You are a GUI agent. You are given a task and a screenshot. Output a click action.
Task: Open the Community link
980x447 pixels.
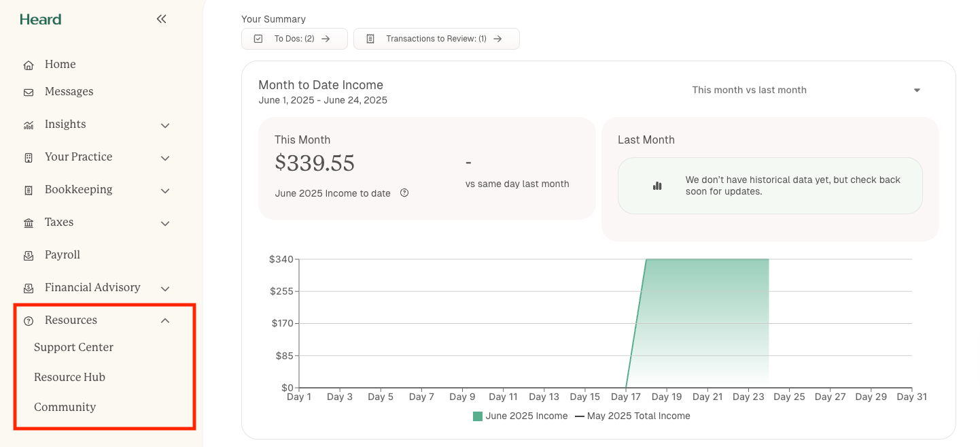(65, 408)
